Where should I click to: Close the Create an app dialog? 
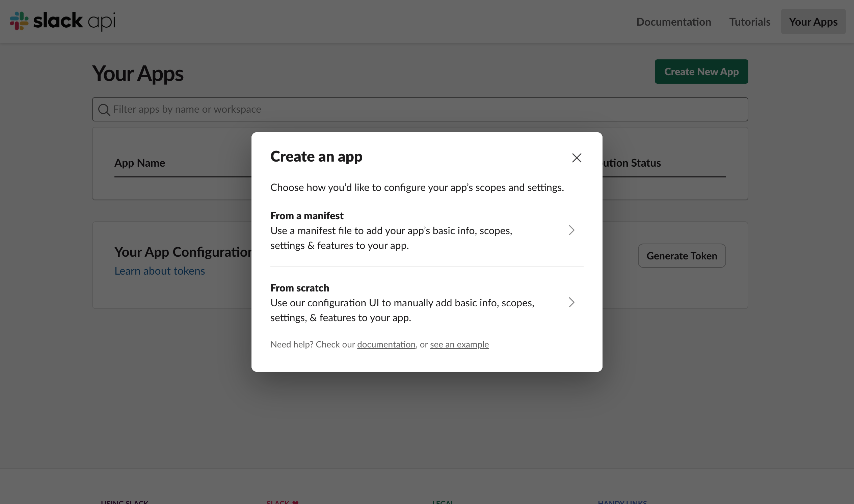(576, 158)
